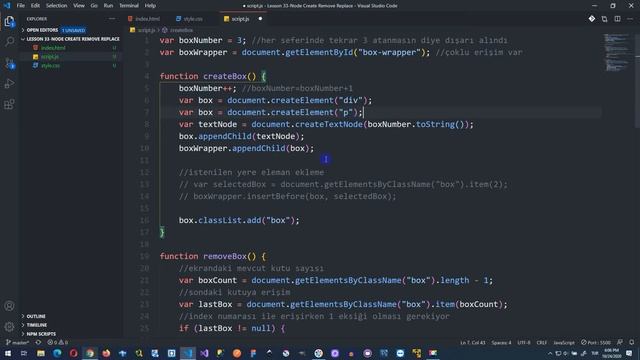Click the editor vertical scrollbar
Screen dimensions: 640x360
click(637, 82)
